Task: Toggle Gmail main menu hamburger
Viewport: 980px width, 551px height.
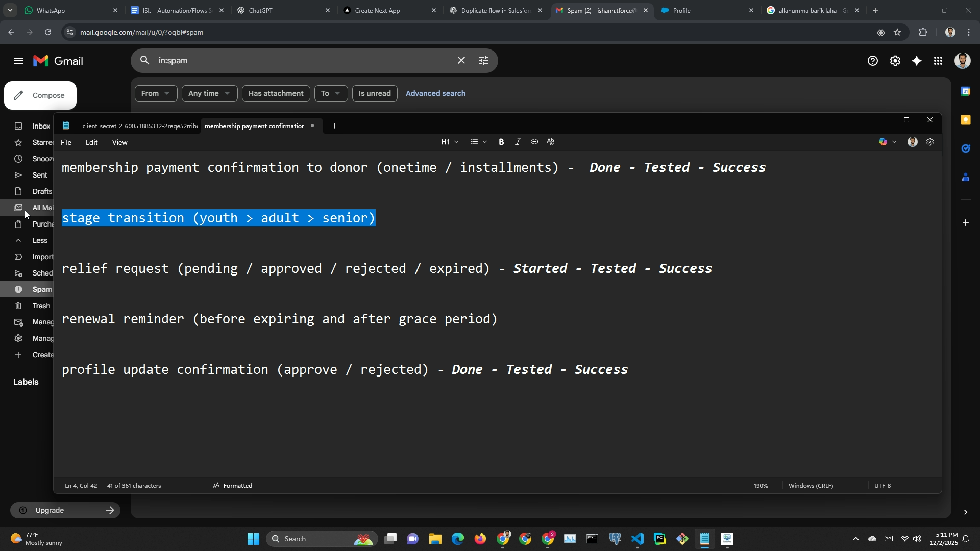Action: click(18, 61)
